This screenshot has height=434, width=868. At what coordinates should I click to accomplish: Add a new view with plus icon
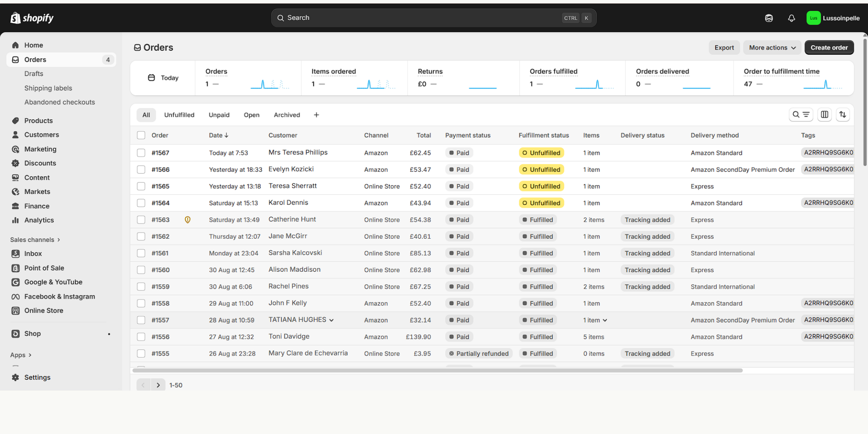[x=316, y=115]
